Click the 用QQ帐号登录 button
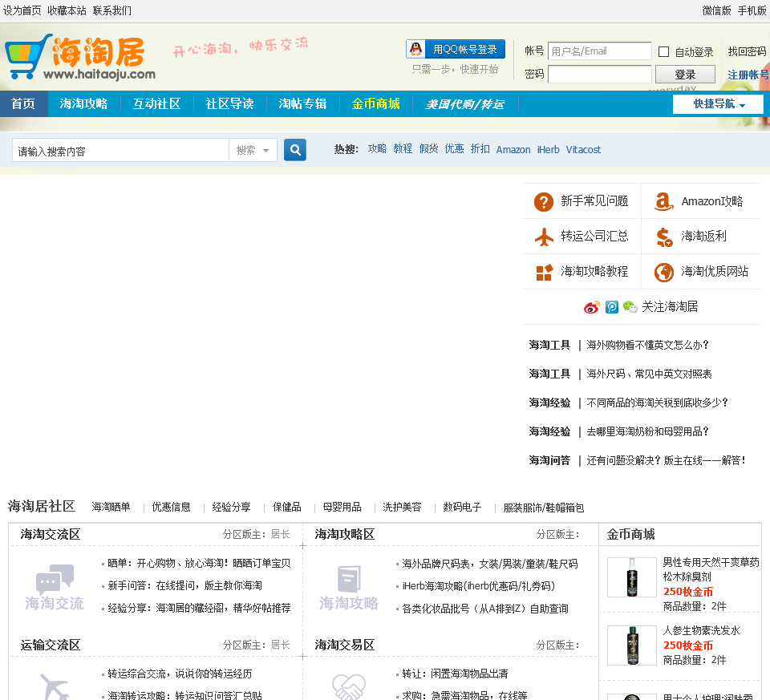This screenshot has height=700, width=770. 456,49
